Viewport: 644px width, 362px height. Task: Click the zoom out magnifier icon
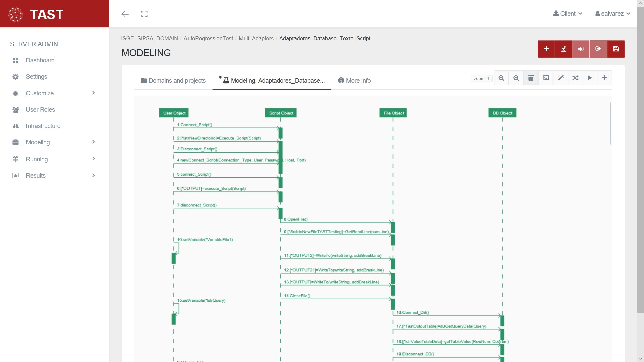click(516, 78)
